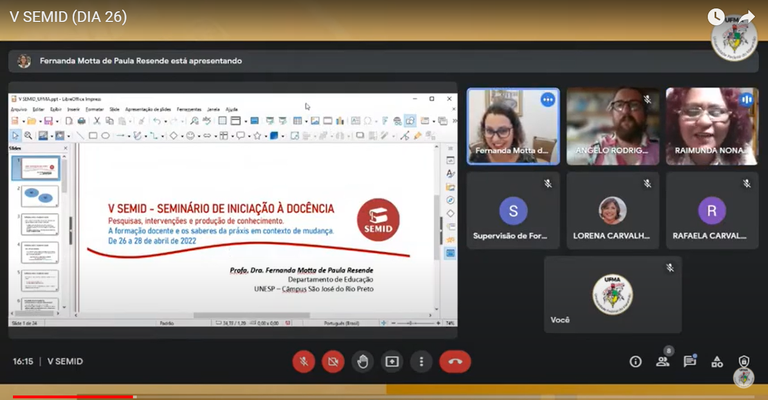The width and height of the screenshot is (768, 400).
Task: Open the Meet activities panel
Action: click(x=717, y=362)
